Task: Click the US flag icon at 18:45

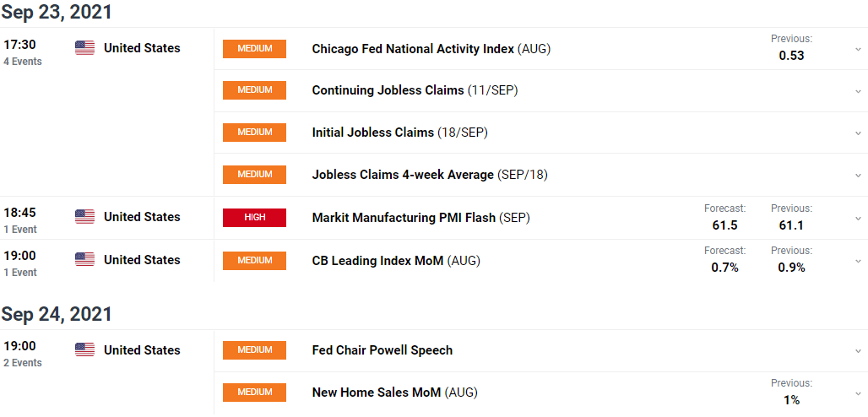Action: pyautogui.click(x=84, y=217)
